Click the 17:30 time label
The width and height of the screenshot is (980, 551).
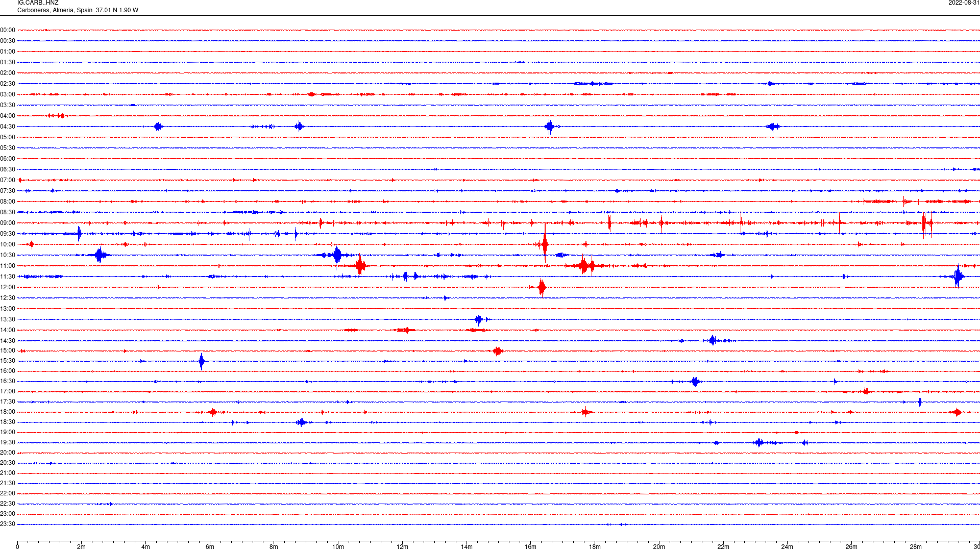coord(8,402)
